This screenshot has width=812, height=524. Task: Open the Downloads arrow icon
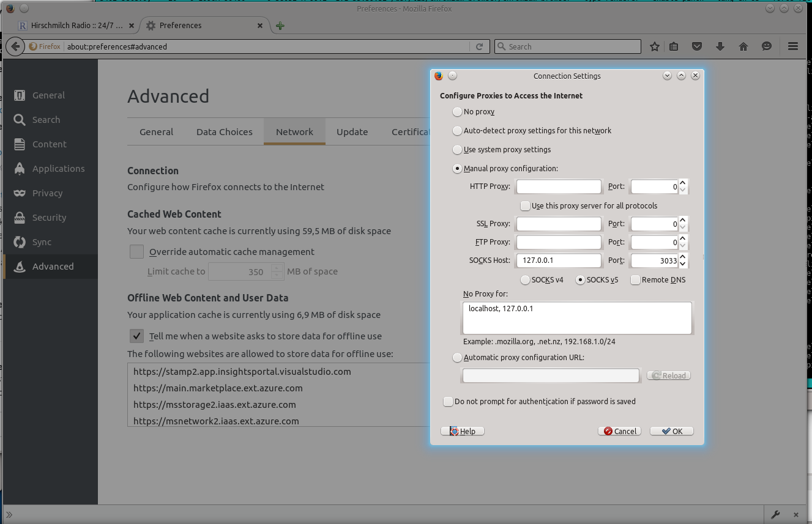click(x=720, y=46)
